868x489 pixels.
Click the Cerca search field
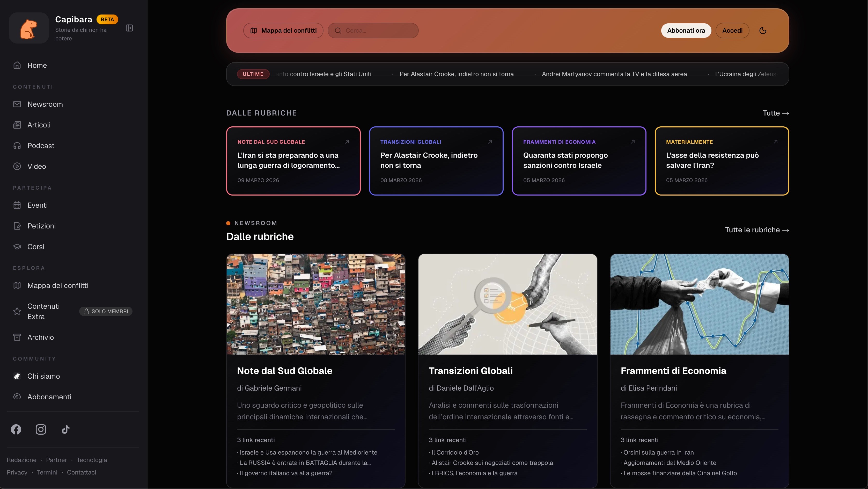373,31
